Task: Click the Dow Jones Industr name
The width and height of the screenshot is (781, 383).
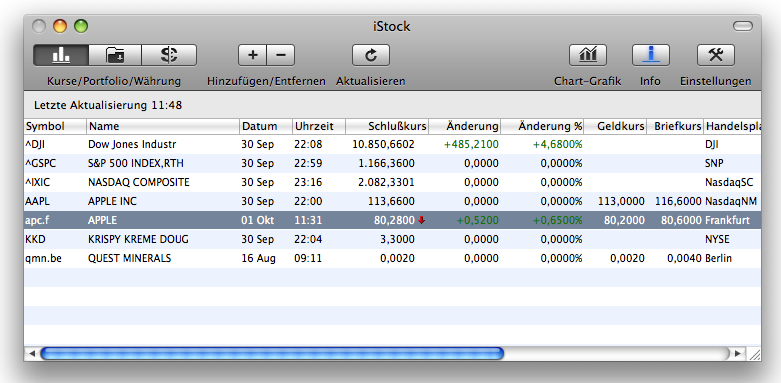Action: point(132,144)
